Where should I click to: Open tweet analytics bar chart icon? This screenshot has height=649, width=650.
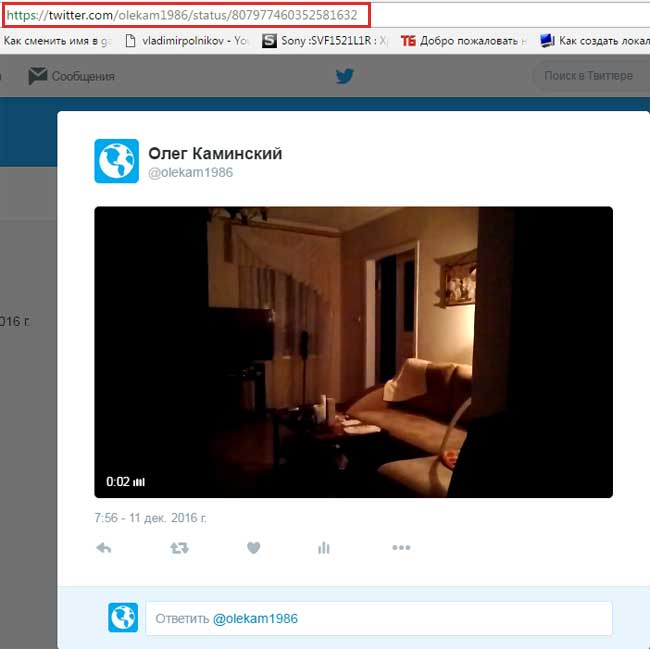(x=323, y=548)
